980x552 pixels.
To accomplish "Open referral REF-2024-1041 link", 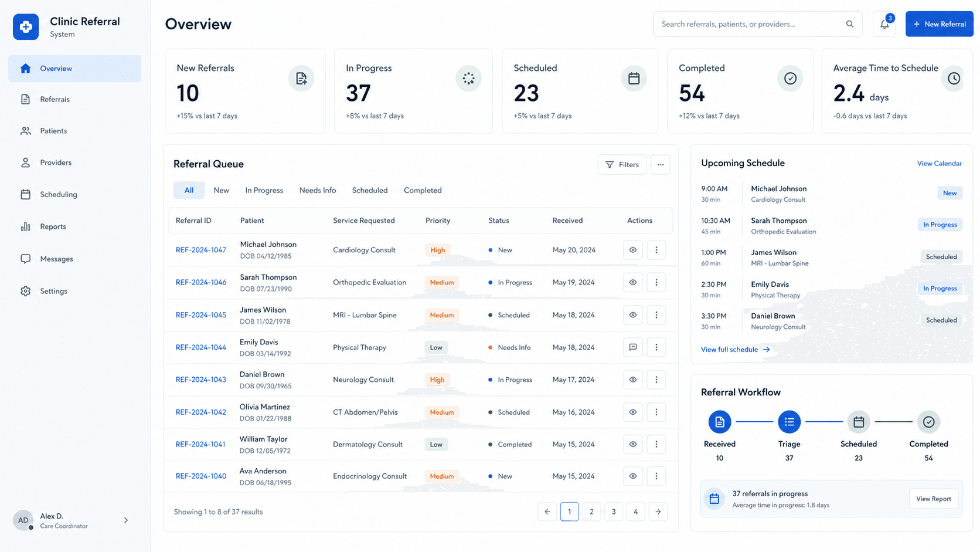I will [200, 444].
